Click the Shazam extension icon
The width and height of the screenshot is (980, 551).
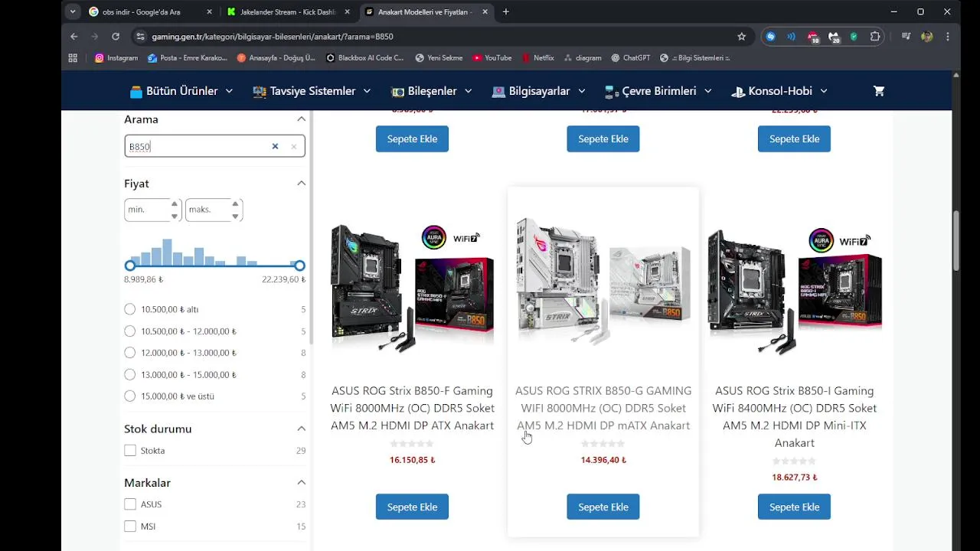(x=771, y=37)
